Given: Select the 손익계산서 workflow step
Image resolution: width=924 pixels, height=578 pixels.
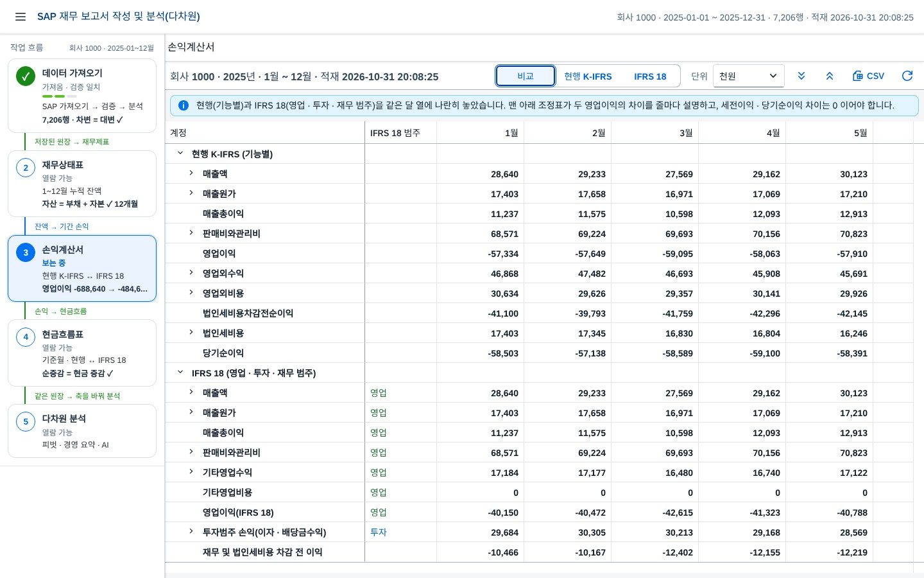Looking at the screenshot, I should (x=82, y=268).
